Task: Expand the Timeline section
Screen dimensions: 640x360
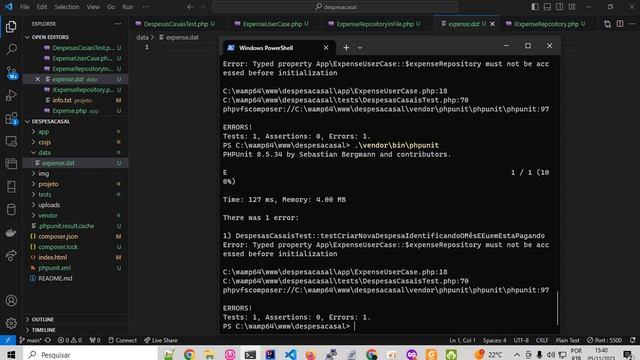Action: tap(43, 330)
